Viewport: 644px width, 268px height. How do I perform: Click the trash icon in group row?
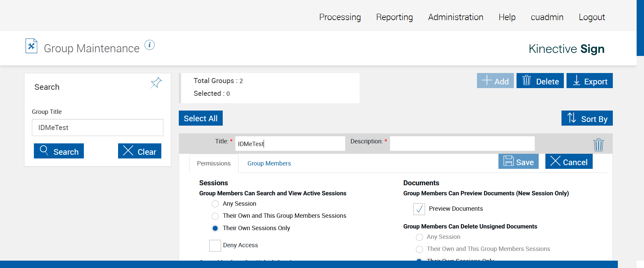point(598,145)
